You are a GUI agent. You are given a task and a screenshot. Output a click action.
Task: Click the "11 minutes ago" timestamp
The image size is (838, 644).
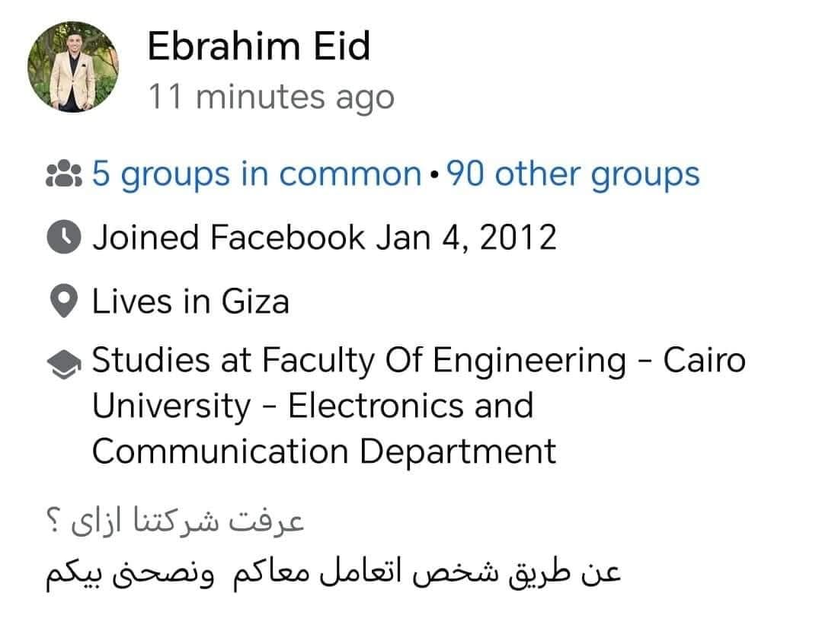(270, 97)
